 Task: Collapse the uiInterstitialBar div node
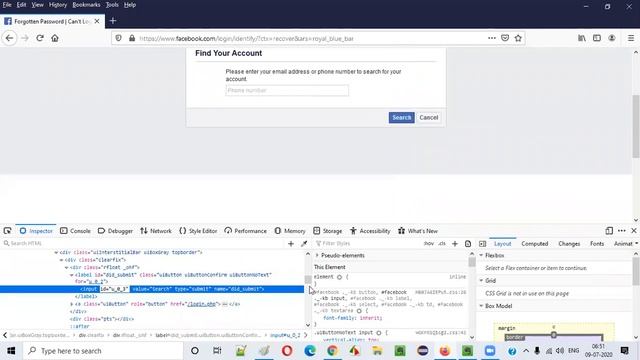tap(56, 253)
